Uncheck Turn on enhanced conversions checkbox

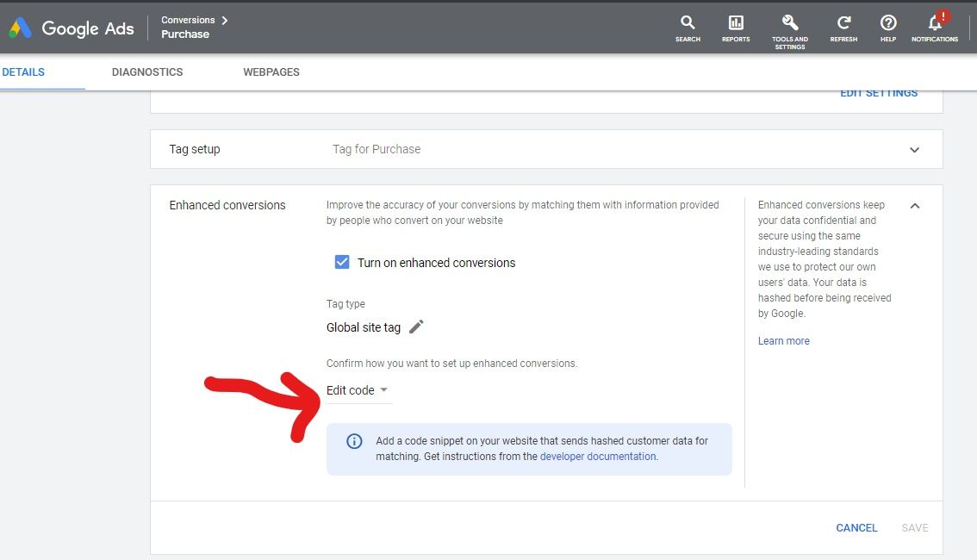[x=342, y=262]
